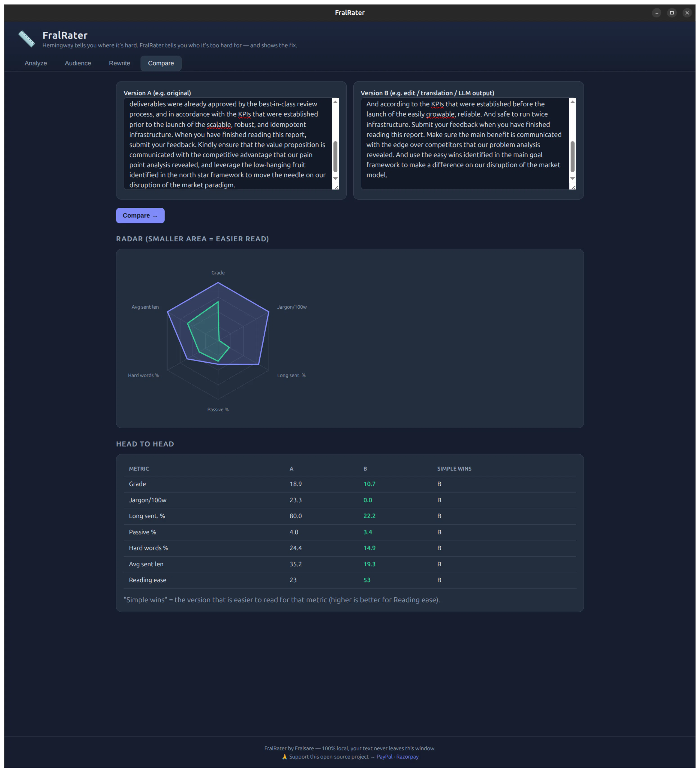Click Long sent. % value 22.2

[369, 516]
